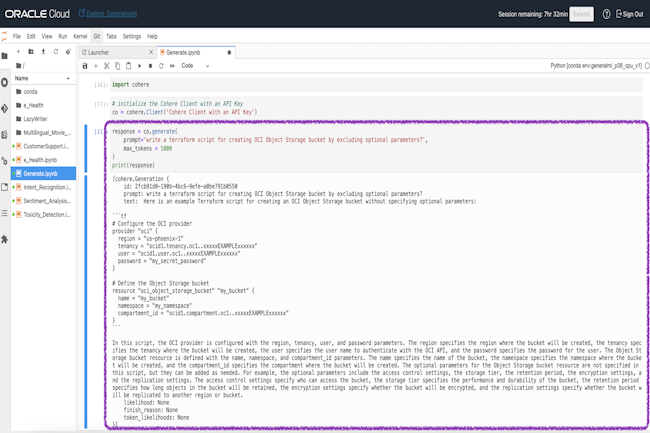Restart kernel and run all cells
Screen dimensions: 650x433
(172, 66)
